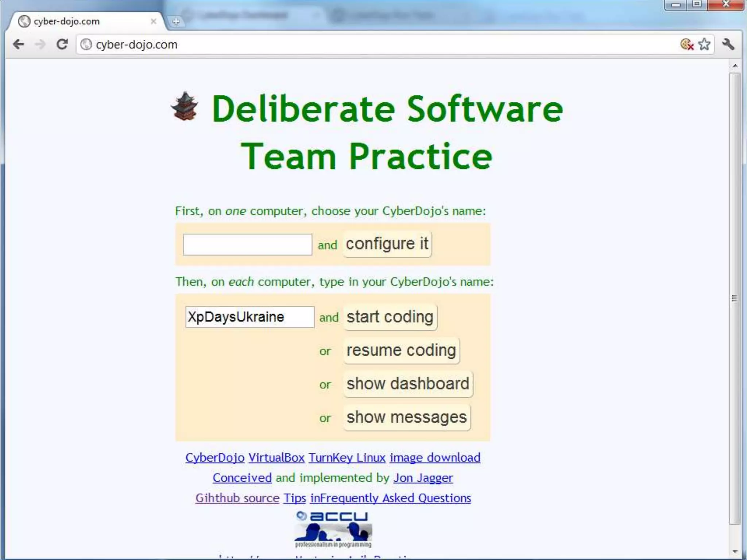This screenshot has width=747, height=560.
Task: Open the wrench settings menu
Action: pyautogui.click(x=728, y=44)
